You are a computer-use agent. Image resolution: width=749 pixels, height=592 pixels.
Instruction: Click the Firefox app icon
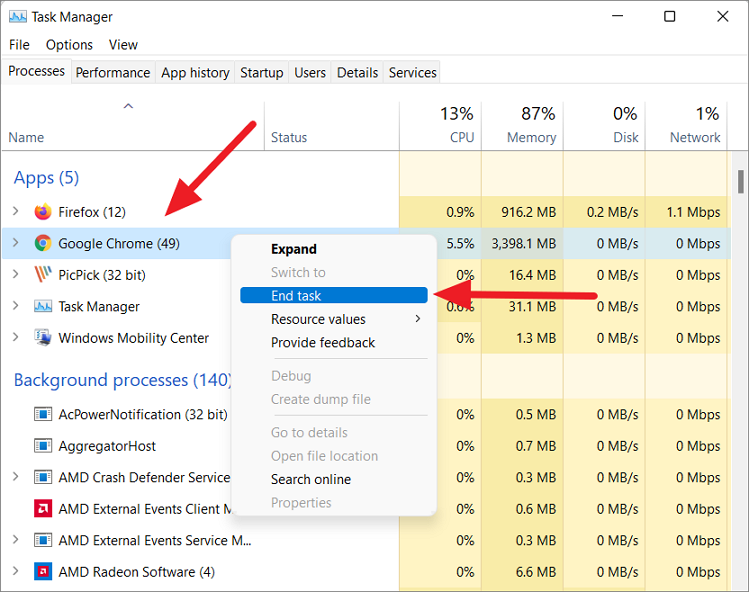click(43, 212)
